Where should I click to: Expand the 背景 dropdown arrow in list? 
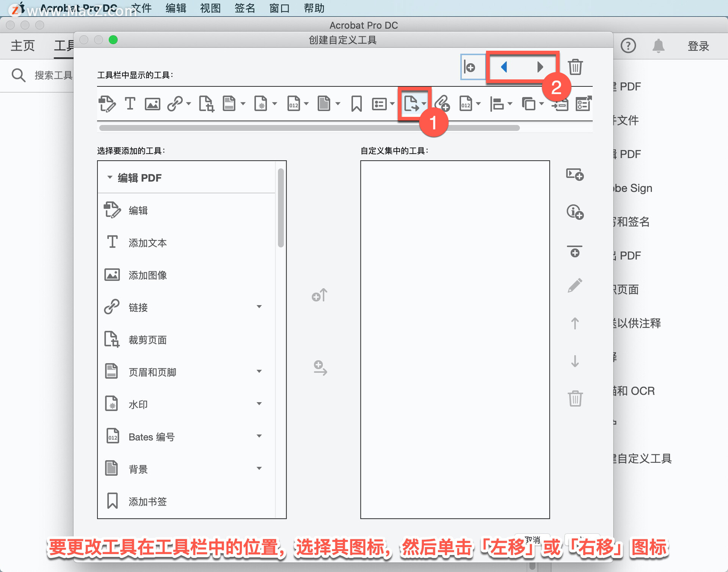point(259,469)
